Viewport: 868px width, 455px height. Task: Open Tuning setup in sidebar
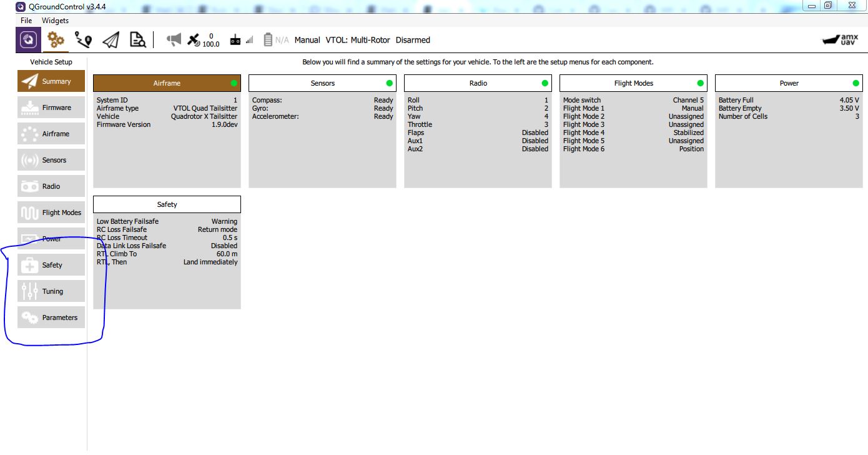tap(51, 292)
